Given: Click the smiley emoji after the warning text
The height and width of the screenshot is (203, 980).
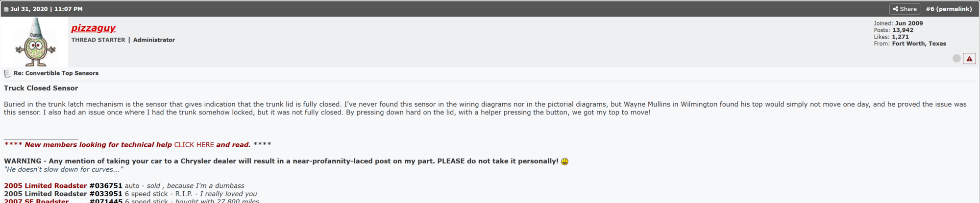Looking at the screenshot, I should [564, 161].
